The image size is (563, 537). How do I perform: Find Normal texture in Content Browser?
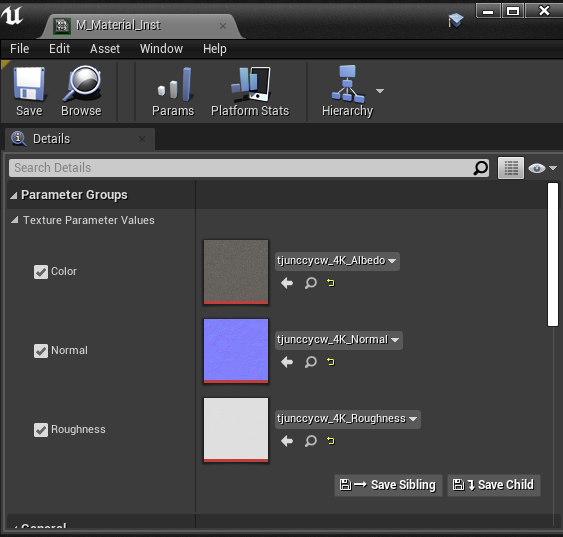311,362
